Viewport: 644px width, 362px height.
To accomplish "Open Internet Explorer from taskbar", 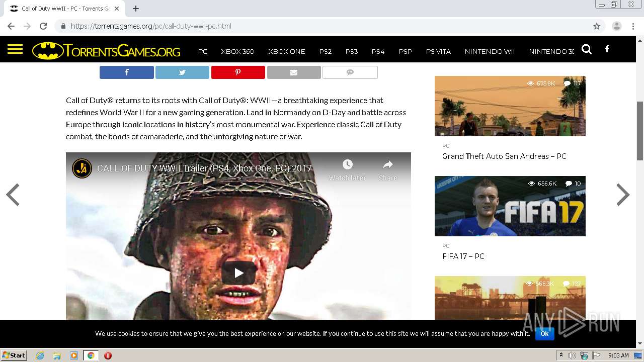I will [x=40, y=355].
